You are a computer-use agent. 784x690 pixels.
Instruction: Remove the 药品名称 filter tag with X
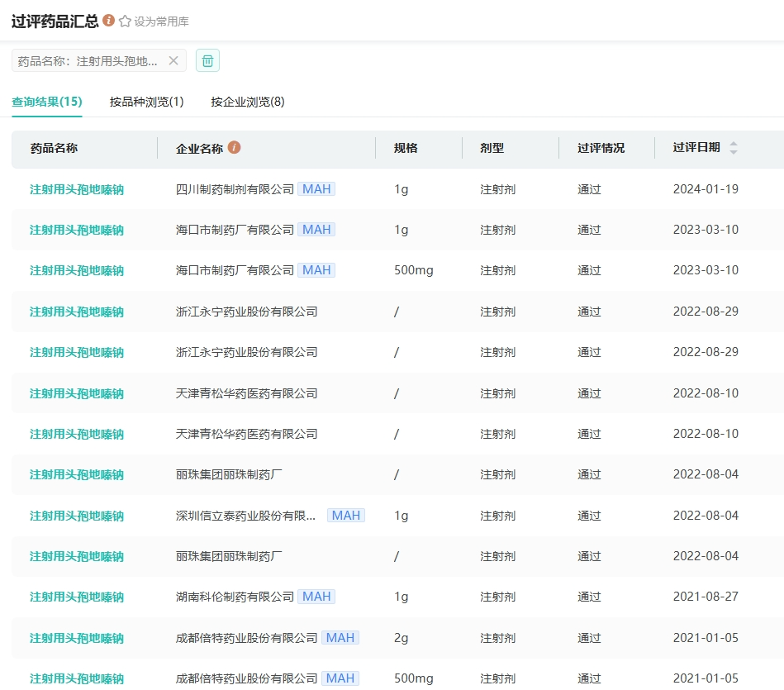173,60
